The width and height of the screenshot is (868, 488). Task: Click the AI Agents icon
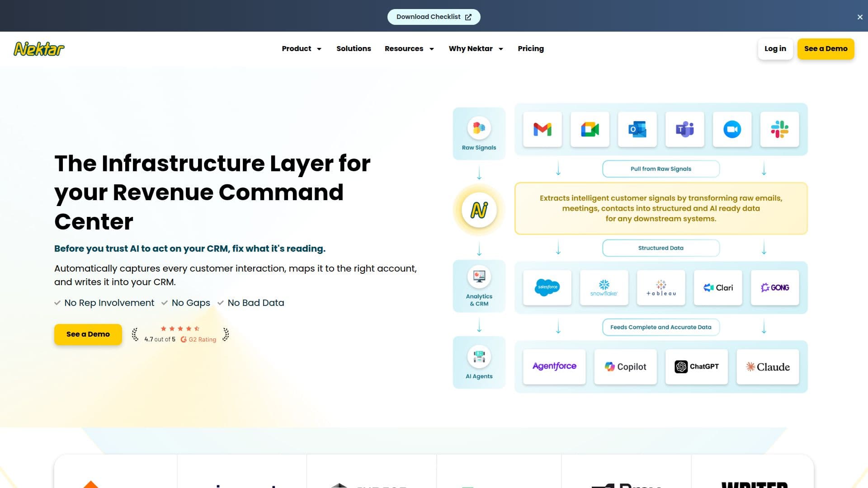479,357
